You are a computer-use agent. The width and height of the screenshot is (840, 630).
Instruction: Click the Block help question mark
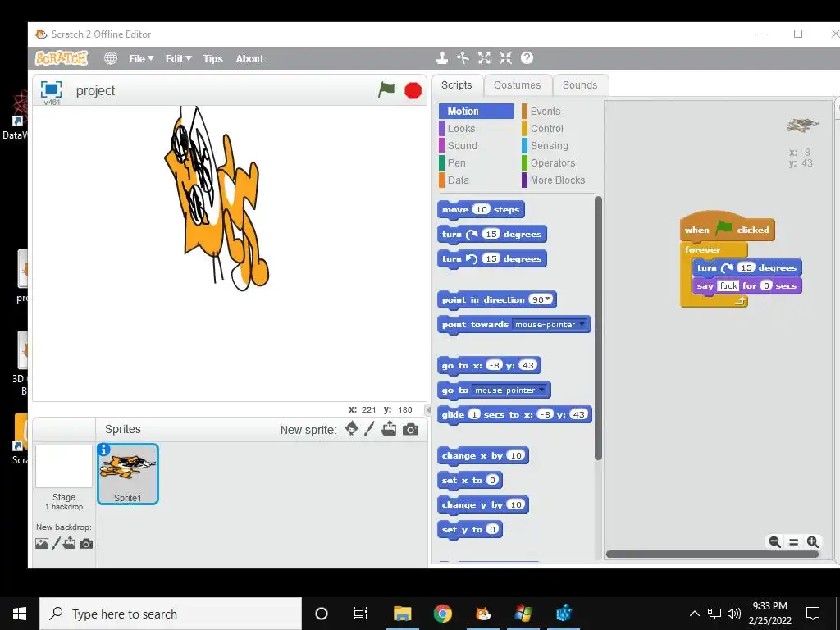527,58
